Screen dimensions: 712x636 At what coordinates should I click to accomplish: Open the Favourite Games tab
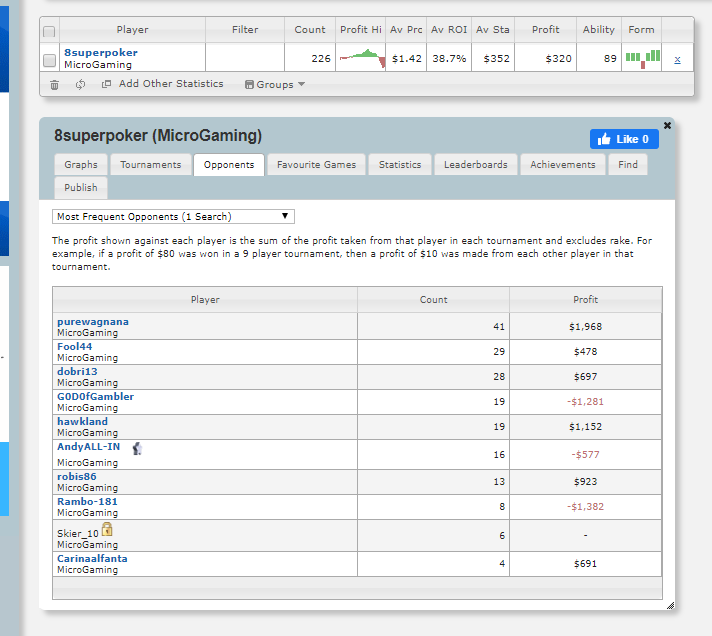tap(316, 165)
